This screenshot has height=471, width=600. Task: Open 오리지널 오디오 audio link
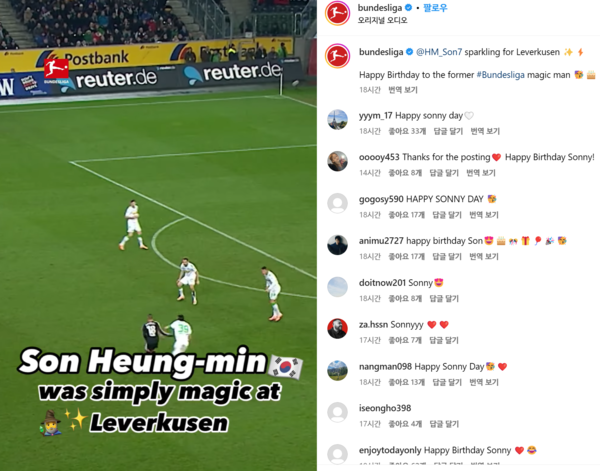click(x=382, y=20)
